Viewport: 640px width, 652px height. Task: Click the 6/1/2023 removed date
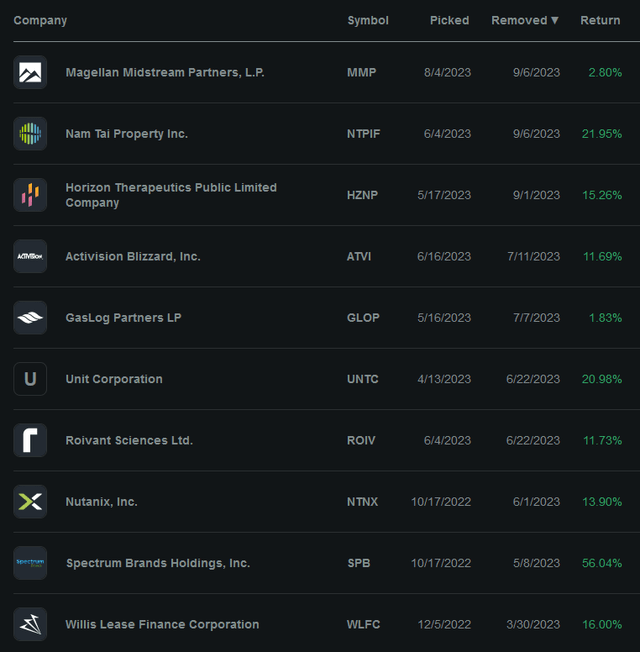tap(536, 502)
